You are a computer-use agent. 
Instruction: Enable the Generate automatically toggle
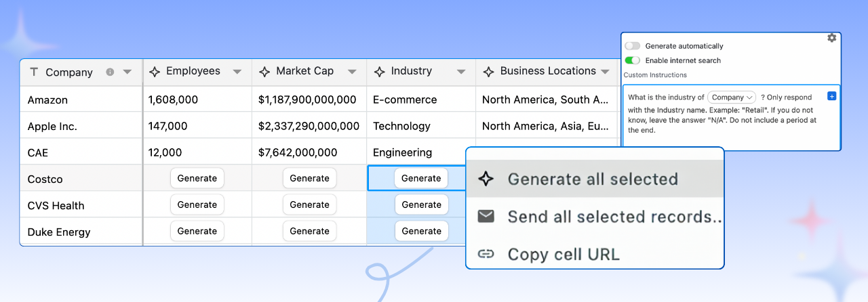tap(632, 46)
